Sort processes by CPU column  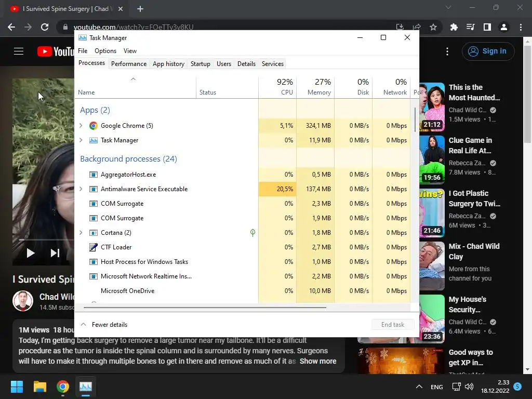[277, 87]
